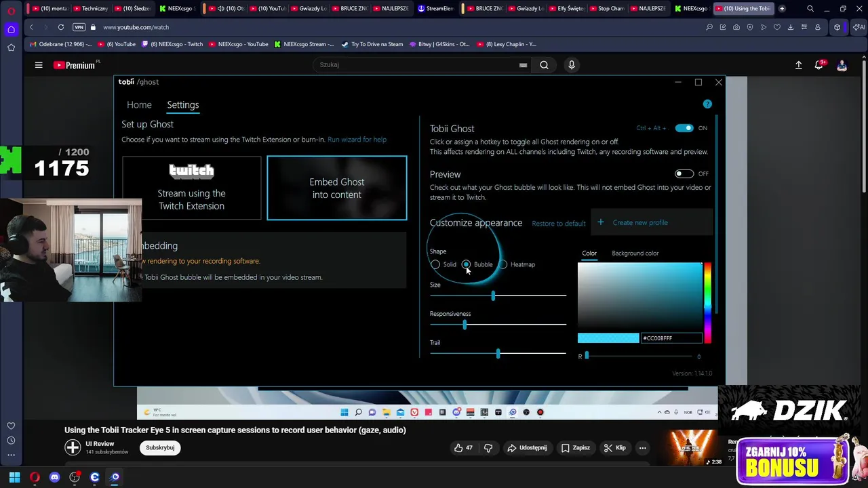Select the Heatmap shape option
This screenshot has height=488, width=868.
click(x=503, y=264)
